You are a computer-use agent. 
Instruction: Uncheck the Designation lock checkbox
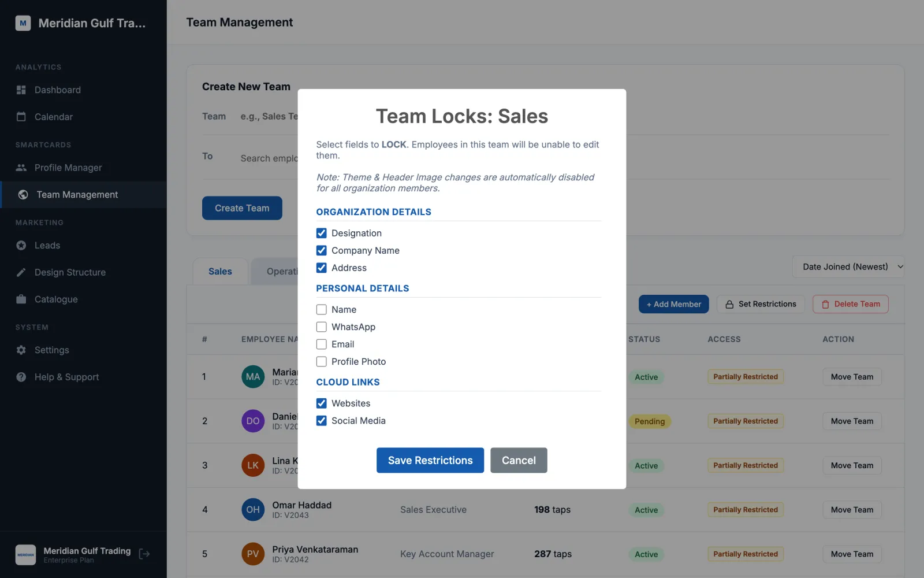(322, 233)
